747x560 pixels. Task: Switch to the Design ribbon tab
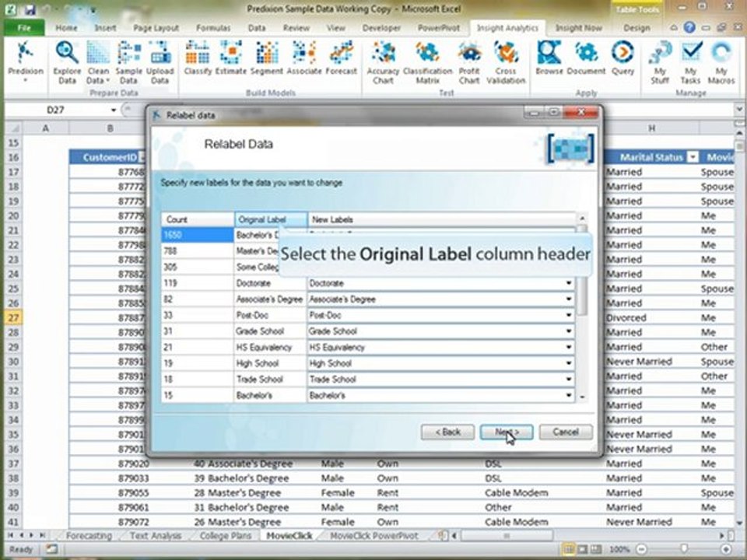pos(637,28)
